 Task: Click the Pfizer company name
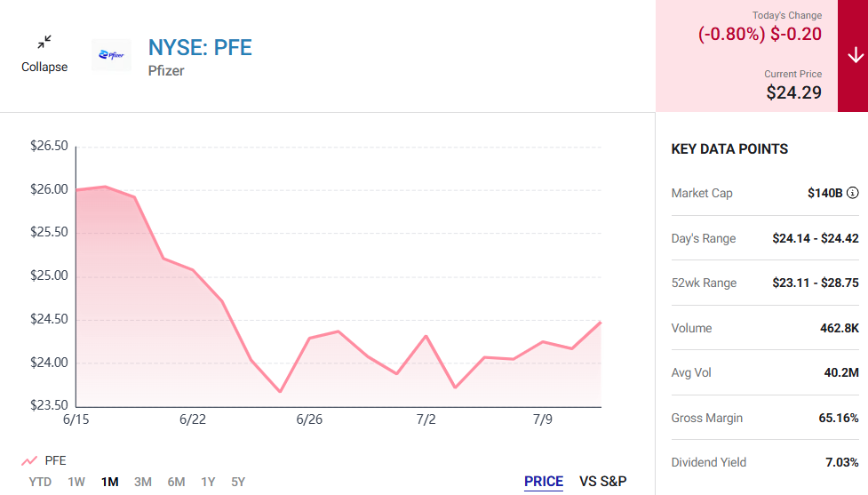(166, 71)
